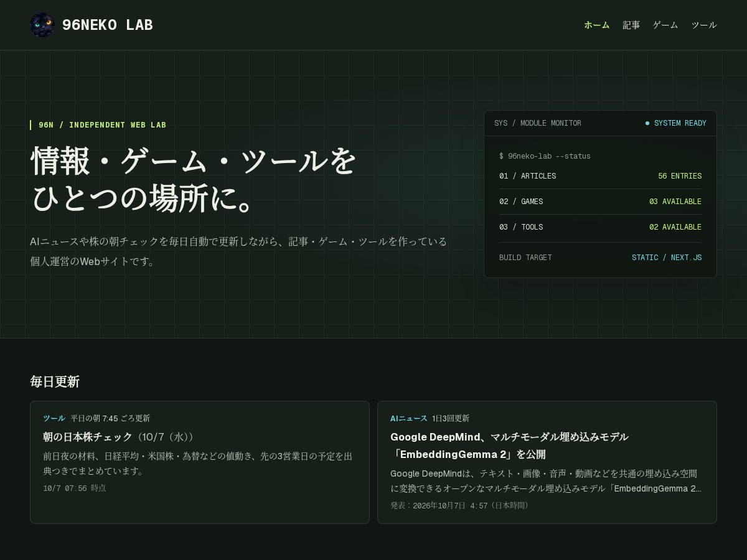Select the 03 / TOOLS row
The width and height of the screenshot is (747, 560).
pos(600,227)
